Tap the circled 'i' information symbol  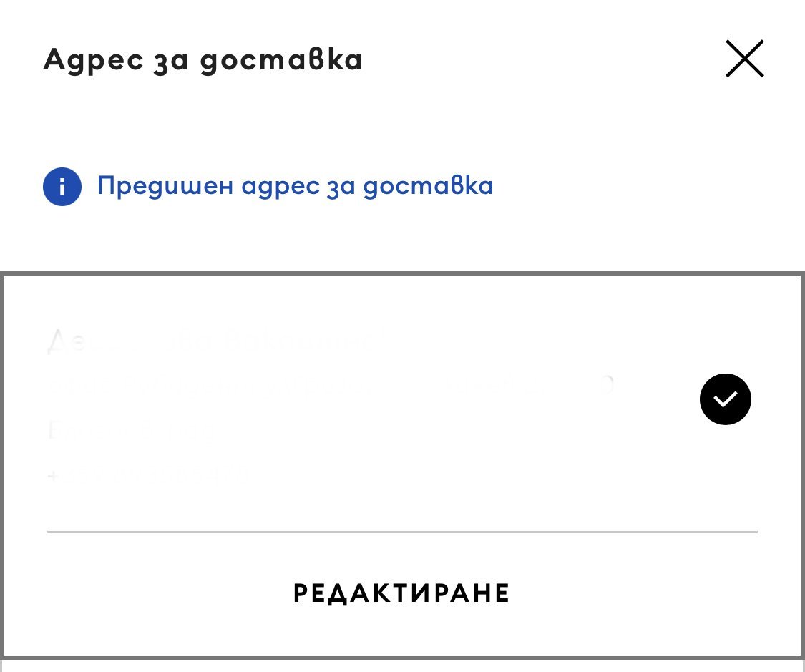pyautogui.click(x=62, y=187)
